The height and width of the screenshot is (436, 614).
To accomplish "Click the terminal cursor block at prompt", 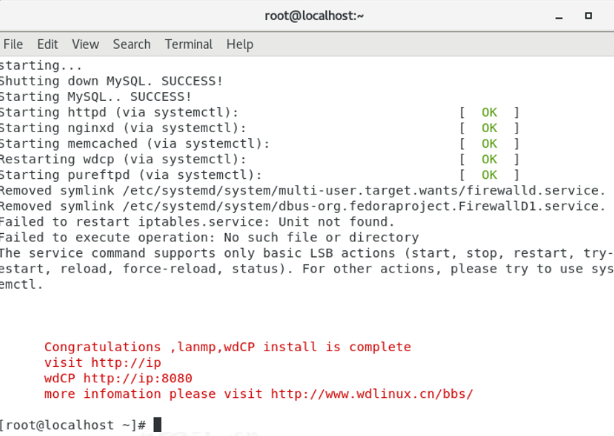I will click(157, 425).
